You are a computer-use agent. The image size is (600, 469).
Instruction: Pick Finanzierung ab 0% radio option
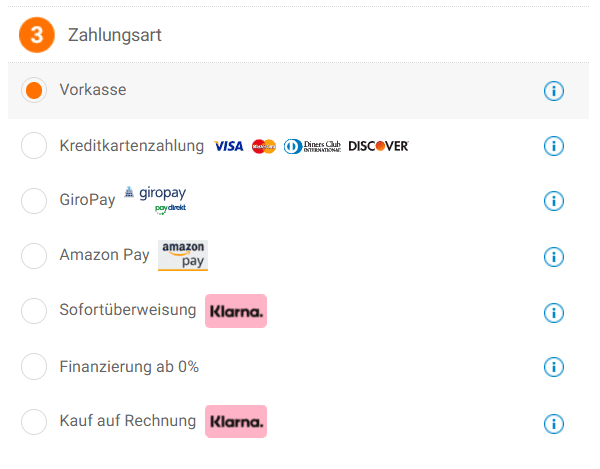coord(34,367)
